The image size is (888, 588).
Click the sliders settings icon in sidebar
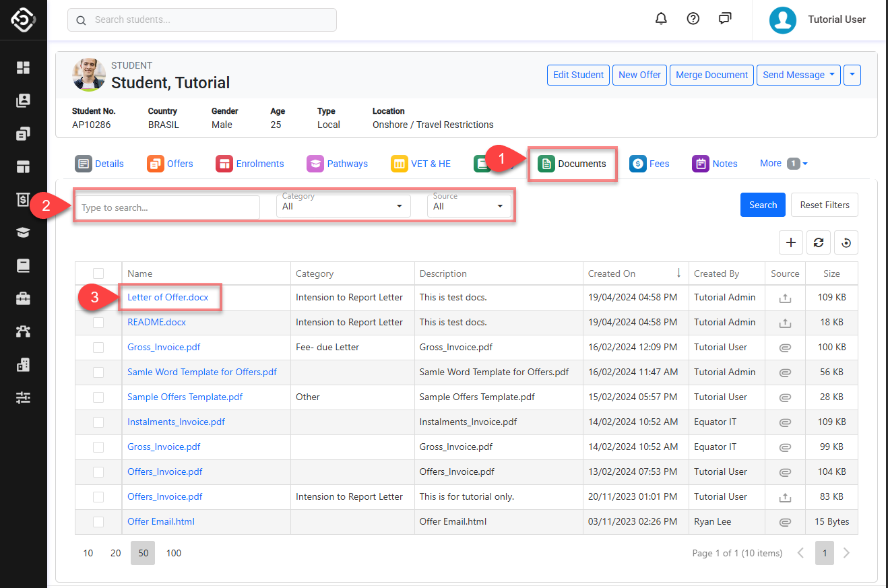pos(24,397)
